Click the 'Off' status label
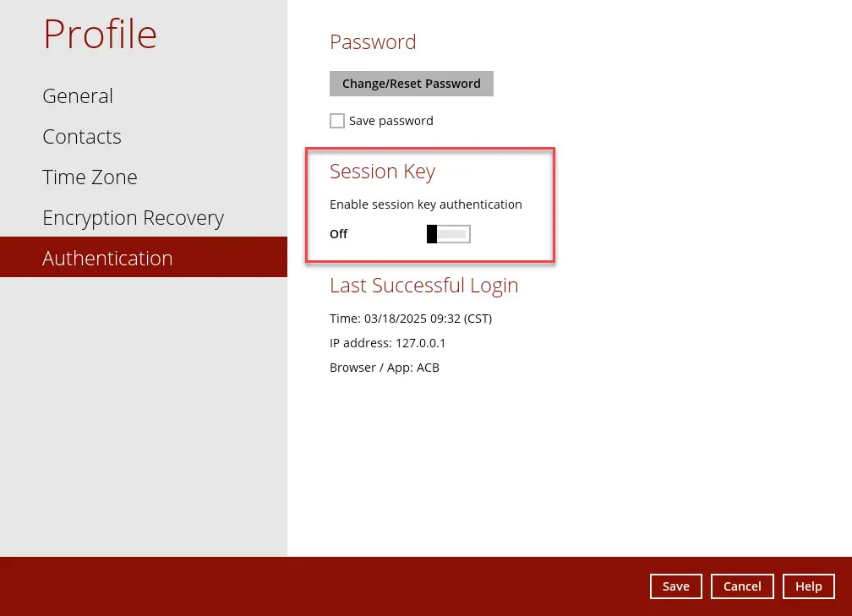The width and height of the screenshot is (852, 616). coord(338,234)
